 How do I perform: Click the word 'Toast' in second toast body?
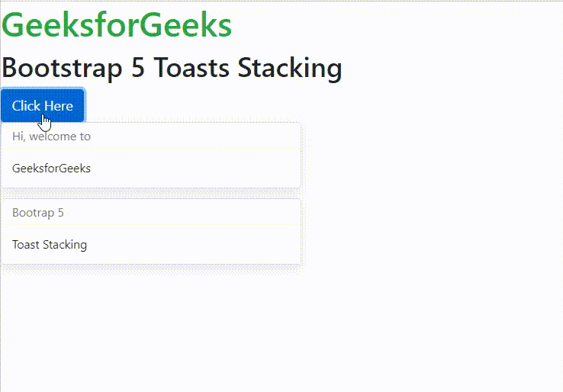pos(26,245)
